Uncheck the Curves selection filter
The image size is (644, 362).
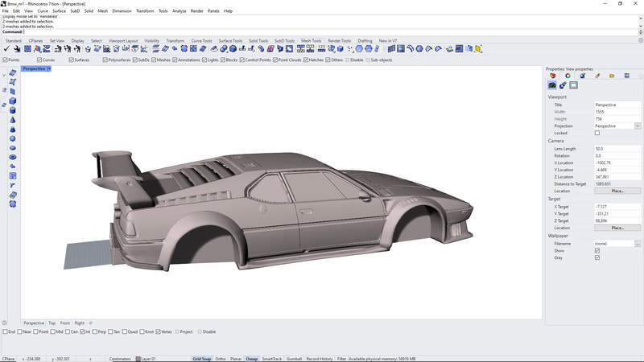[x=39, y=60]
